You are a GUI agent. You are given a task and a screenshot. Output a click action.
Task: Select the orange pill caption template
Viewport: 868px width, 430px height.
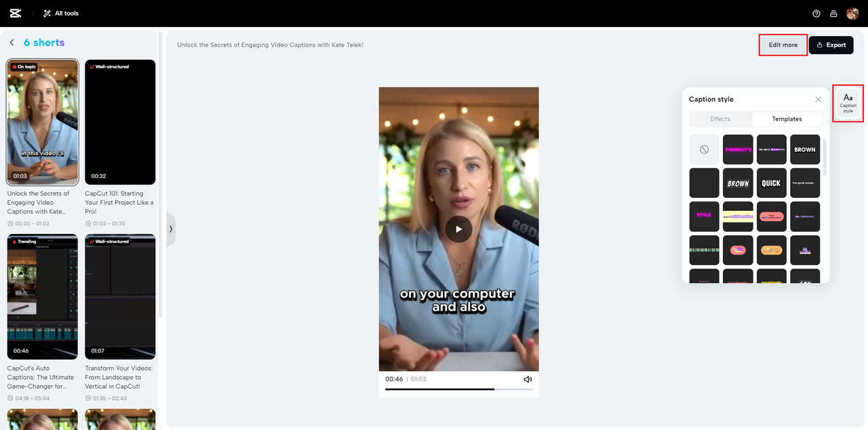coord(772,250)
